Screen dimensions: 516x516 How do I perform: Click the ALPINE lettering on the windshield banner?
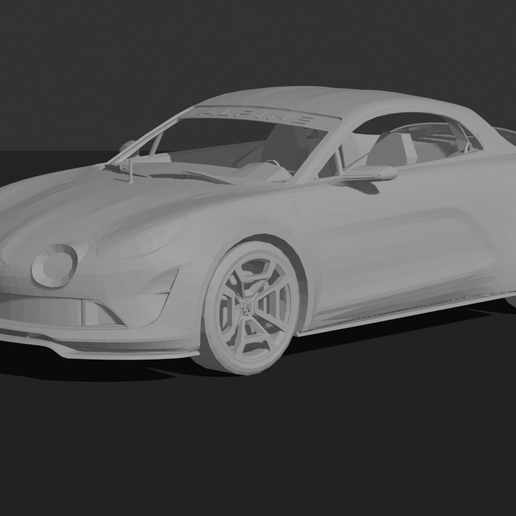255,116
